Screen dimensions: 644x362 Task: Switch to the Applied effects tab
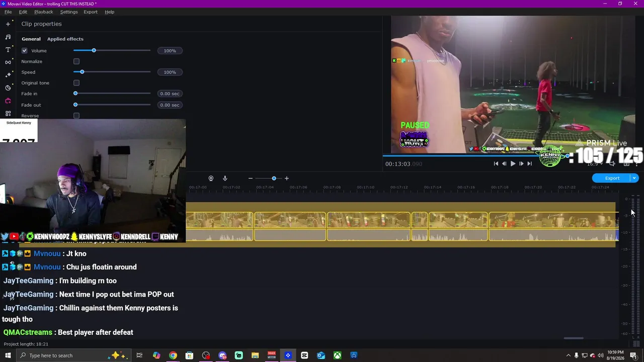[x=65, y=39]
